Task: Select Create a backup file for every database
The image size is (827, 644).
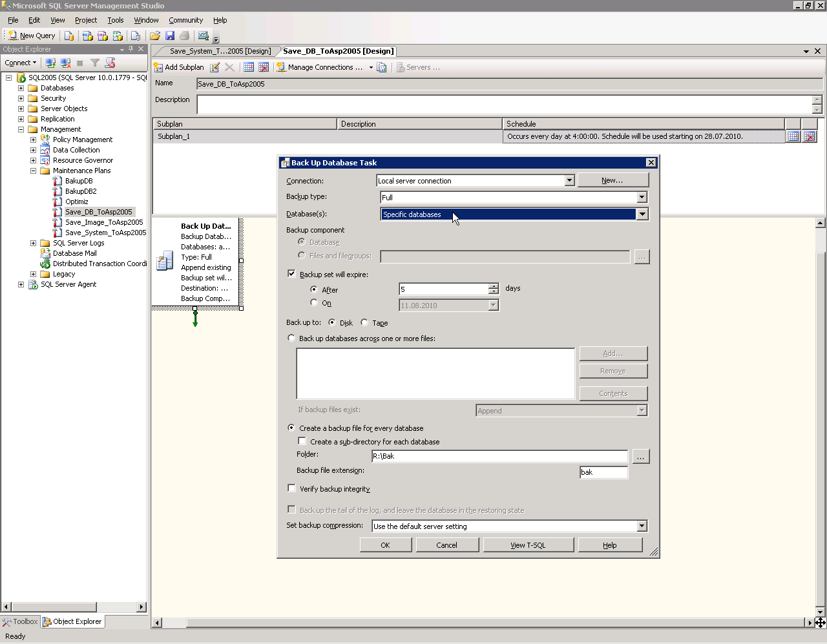Action: coord(291,428)
